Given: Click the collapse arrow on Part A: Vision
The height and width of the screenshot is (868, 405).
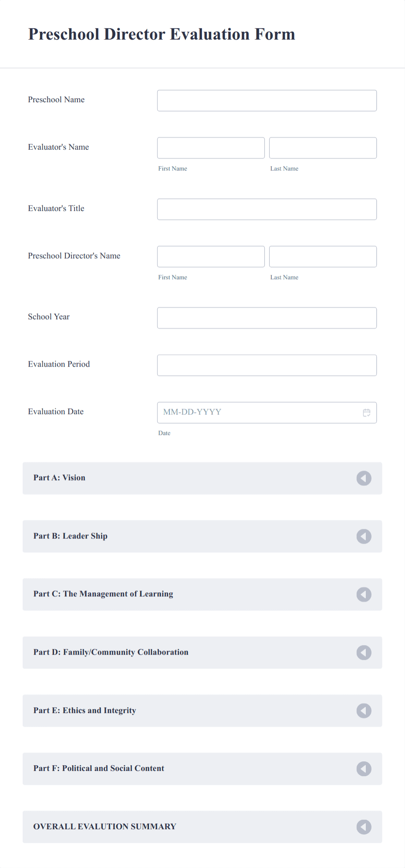Looking at the screenshot, I should 364,478.
